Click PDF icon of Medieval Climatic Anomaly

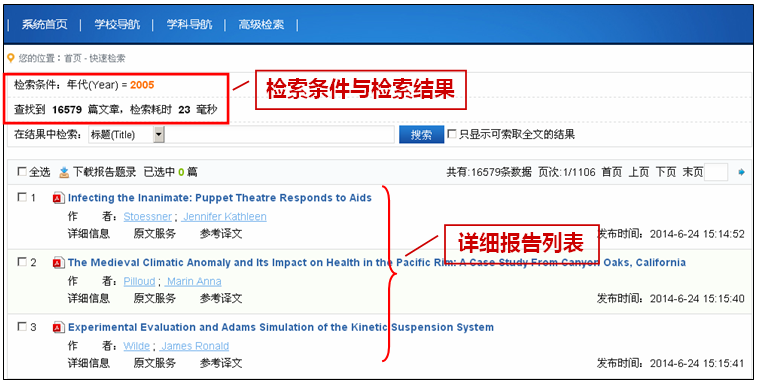pyautogui.click(x=58, y=263)
